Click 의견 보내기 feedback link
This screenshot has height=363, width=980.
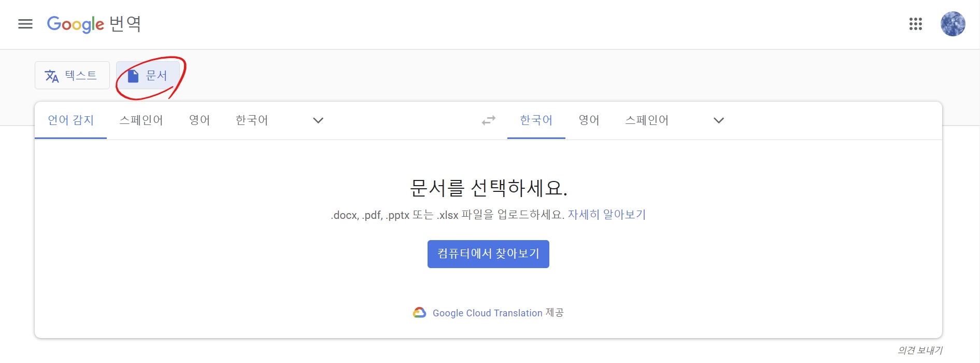click(920, 351)
